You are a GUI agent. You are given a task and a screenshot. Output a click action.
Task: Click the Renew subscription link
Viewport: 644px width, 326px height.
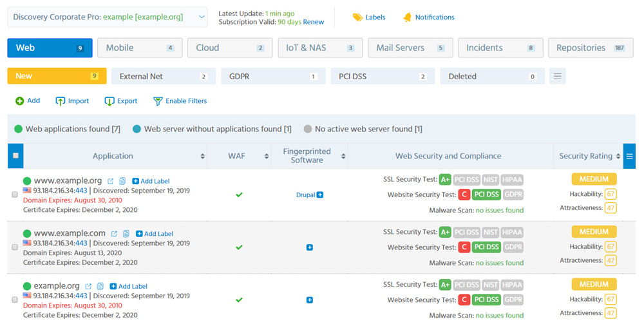click(x=314, y=22)
